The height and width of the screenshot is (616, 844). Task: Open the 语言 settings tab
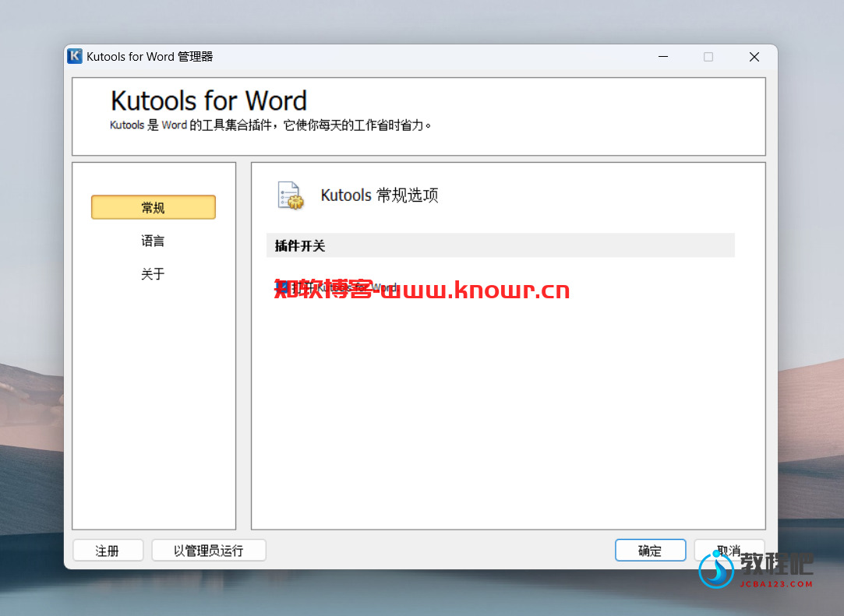point(153,241)
